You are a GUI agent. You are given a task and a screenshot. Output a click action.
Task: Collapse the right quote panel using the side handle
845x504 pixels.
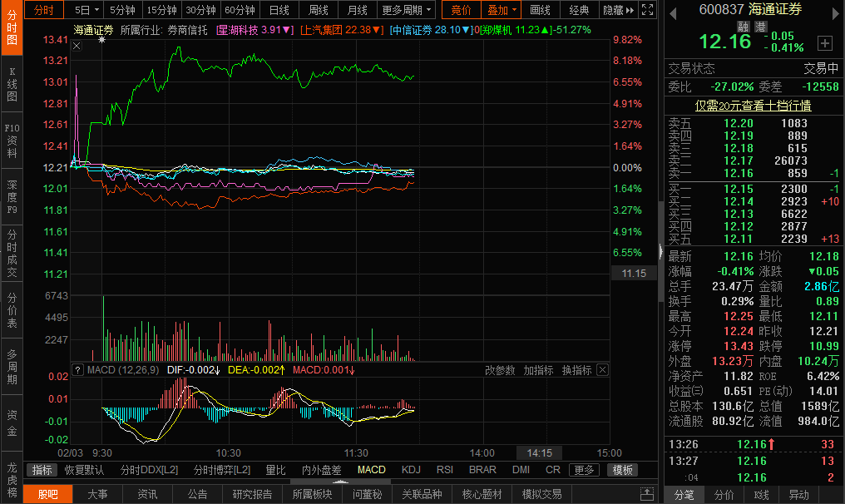click(x=660, y=251)
